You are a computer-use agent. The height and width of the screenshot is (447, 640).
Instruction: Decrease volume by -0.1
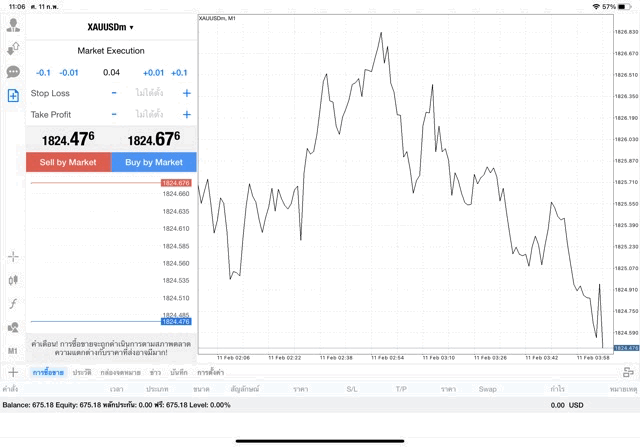(43, 72)
